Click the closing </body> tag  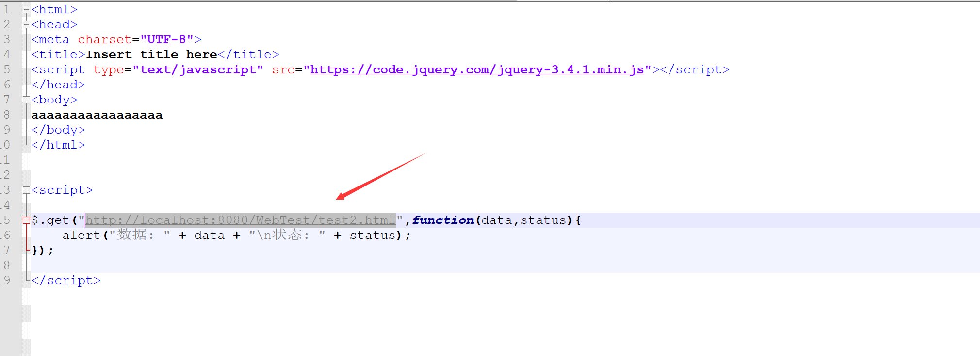pyautogui.click(x=58, y=130)
